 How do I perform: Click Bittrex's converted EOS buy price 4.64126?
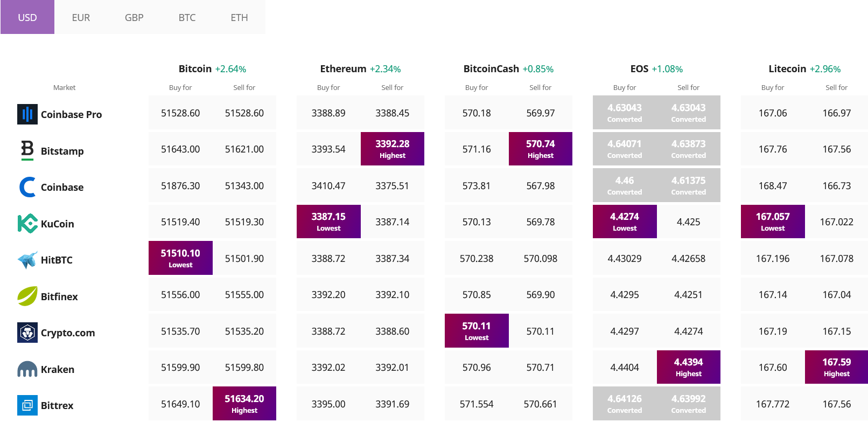click(x=625, y=403)
